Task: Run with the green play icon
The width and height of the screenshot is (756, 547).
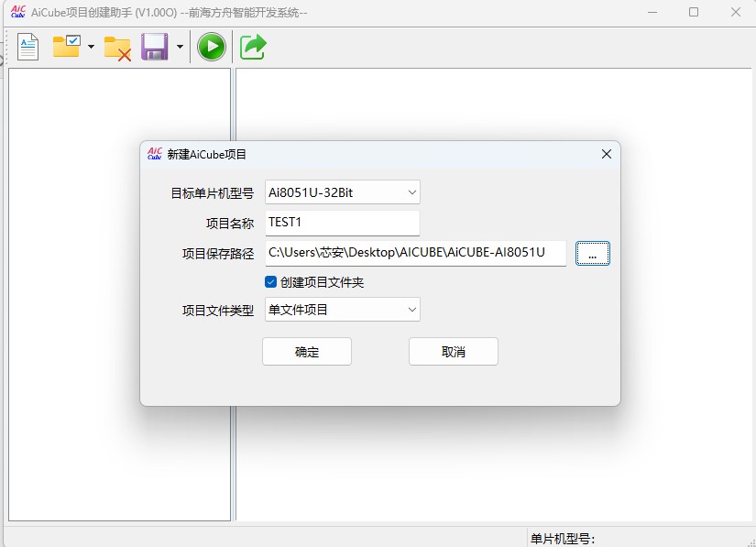Action: pos(212,47)
